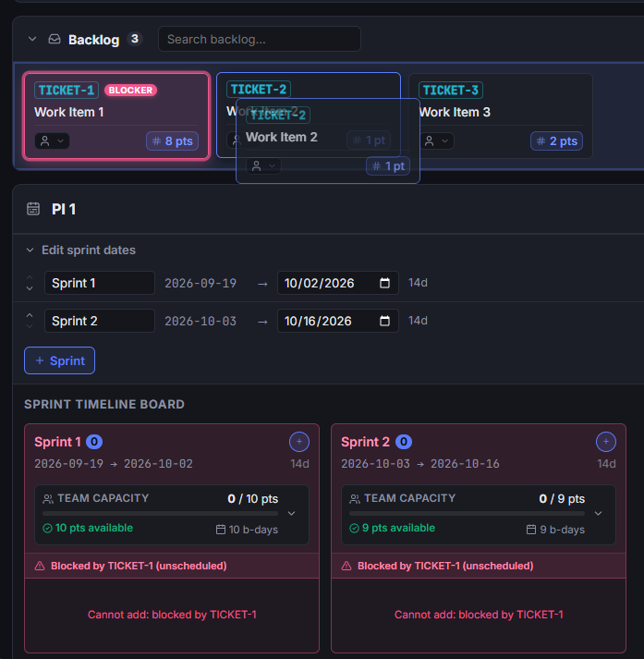Click the 9 b-days calendar icon

click(x=531, y=530)
